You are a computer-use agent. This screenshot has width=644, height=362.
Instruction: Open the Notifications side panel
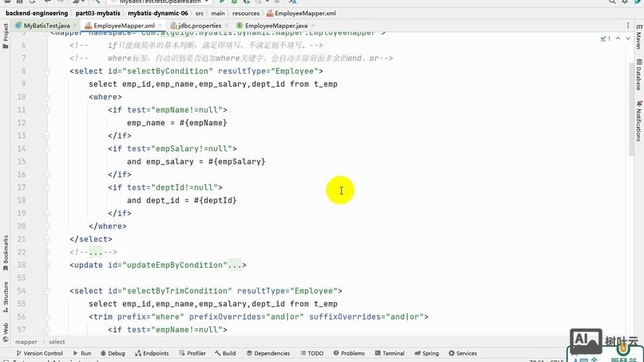click(638, 124)
